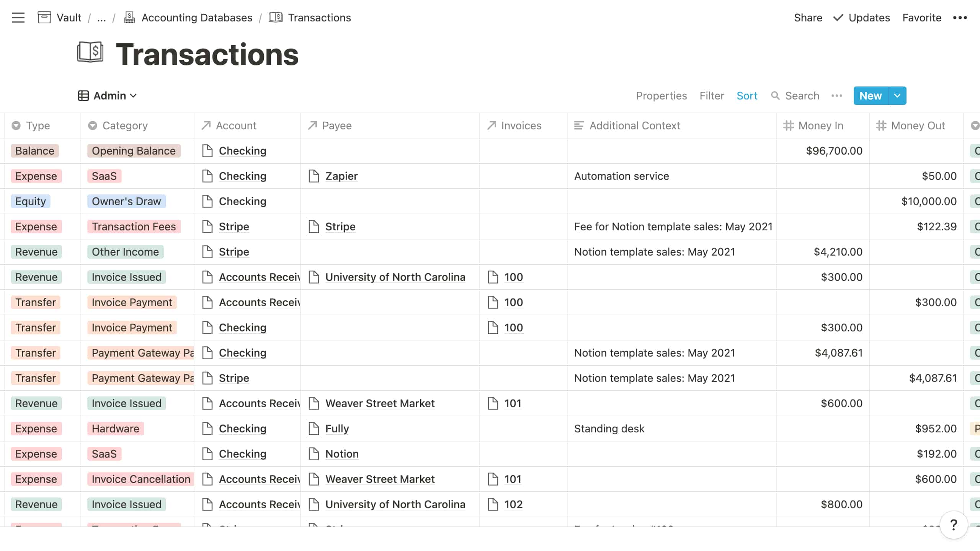The width and height of the screenshot is (980, 551).
Task: Click the Favorite star icon
Action: 921,18
